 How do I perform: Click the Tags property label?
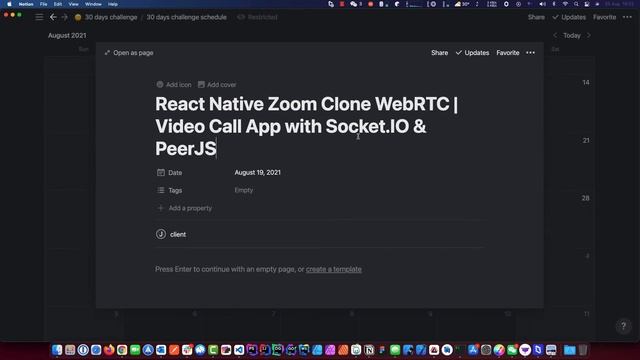(170, 190)
